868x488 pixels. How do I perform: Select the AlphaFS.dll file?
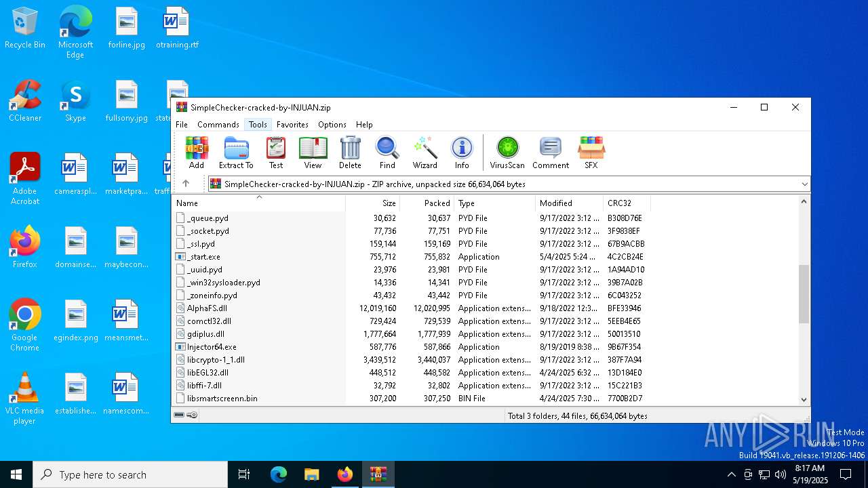(x=410, y=308)
